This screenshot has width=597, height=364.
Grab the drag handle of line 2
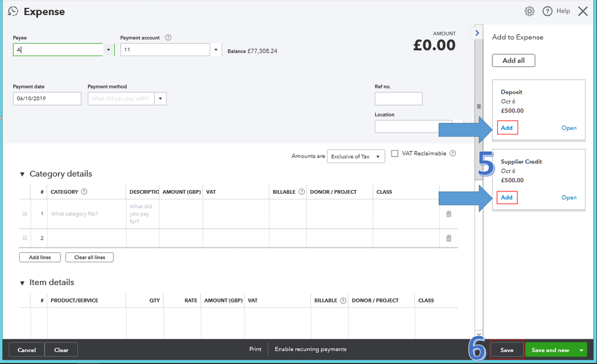tap(25, 238)
